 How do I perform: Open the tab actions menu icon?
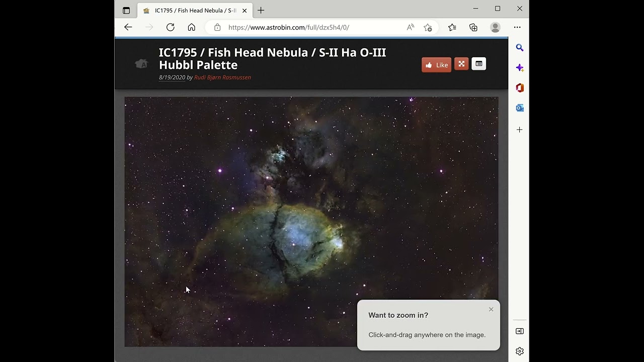click(x=126, y=10)
